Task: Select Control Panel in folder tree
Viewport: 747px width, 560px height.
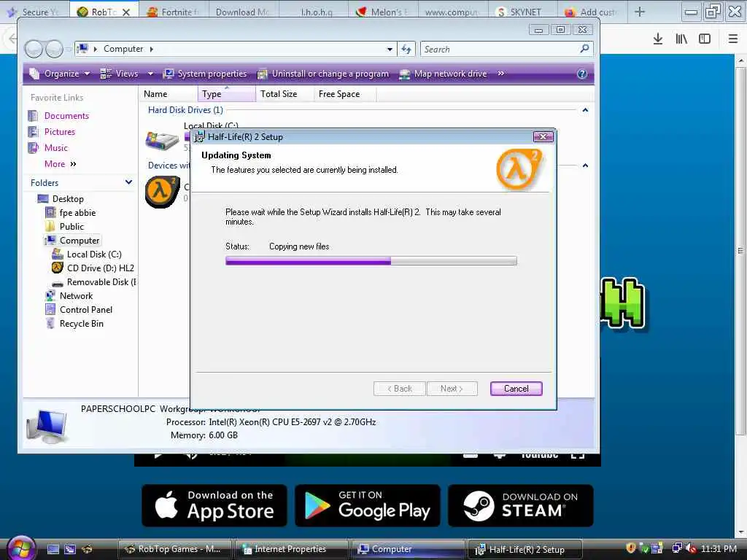Action: coord(86,309)
